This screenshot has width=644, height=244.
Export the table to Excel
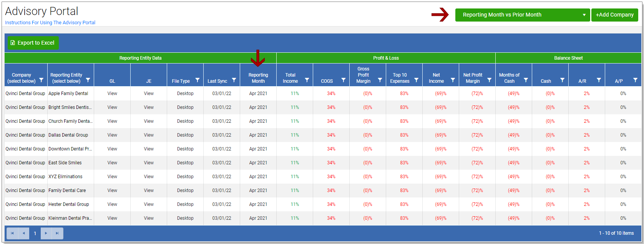click(x=33, y=43)
